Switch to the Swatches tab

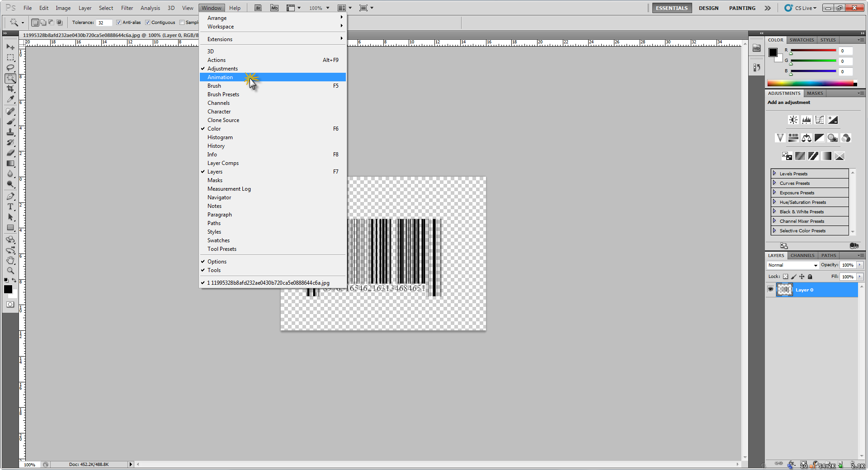802,40
